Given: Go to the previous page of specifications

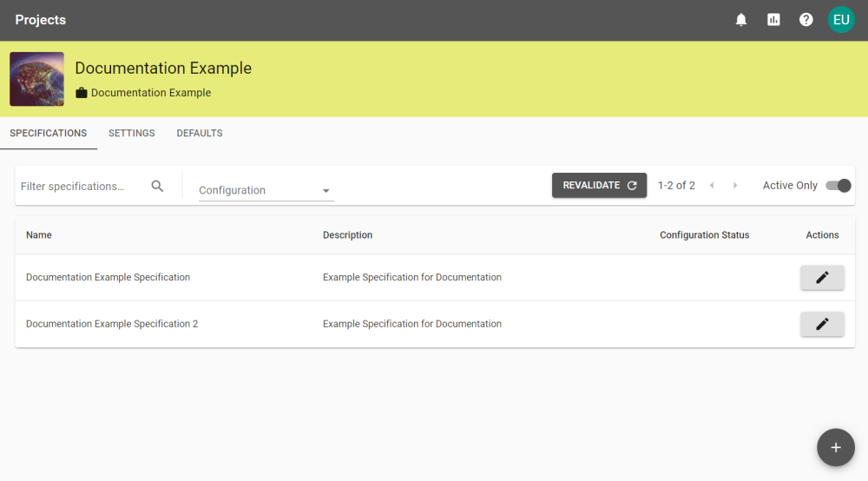Looking at the screenshot, I should coord(712,186).
